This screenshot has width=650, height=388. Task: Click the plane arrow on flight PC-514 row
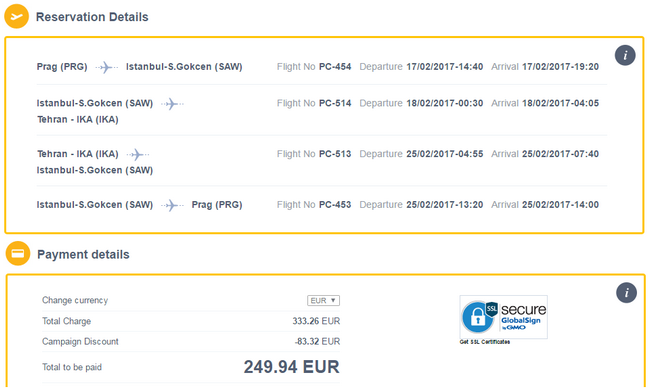tap(172, 103)
